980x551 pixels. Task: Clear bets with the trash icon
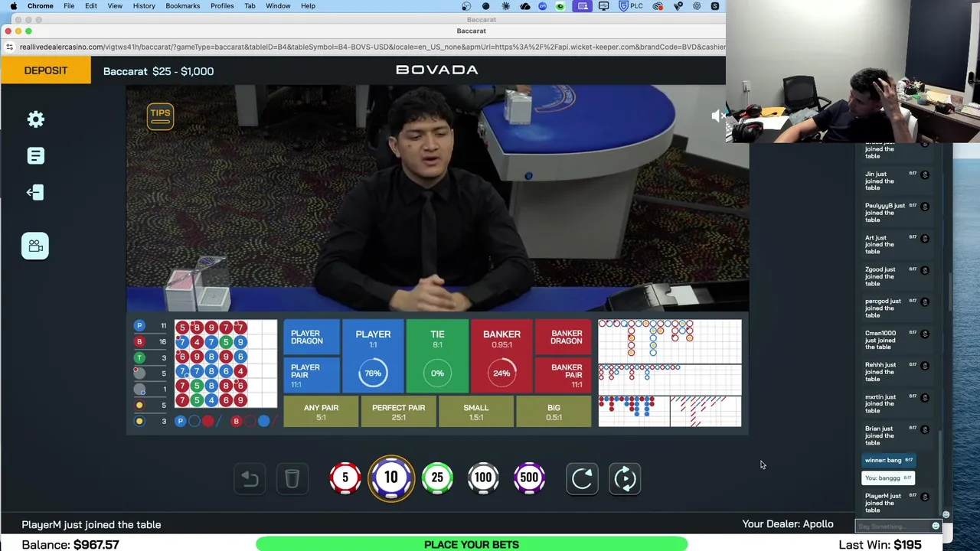pos(292,478)
